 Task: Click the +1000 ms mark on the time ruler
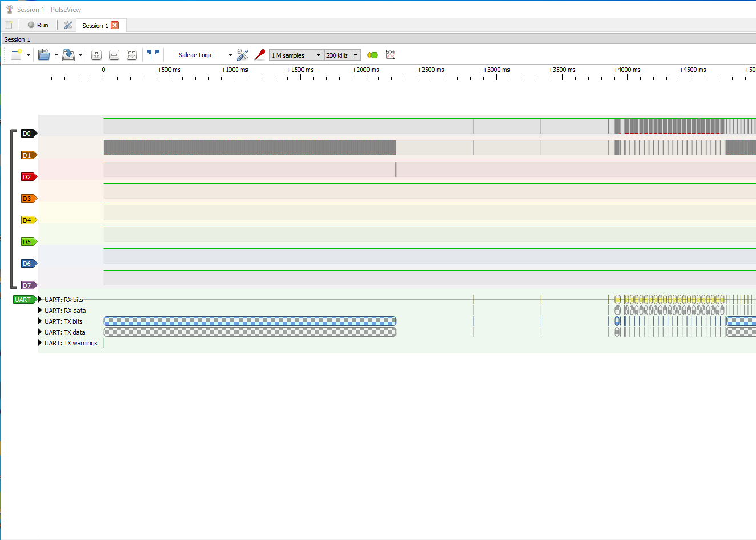pyautogui.click(x=235, y=70)
